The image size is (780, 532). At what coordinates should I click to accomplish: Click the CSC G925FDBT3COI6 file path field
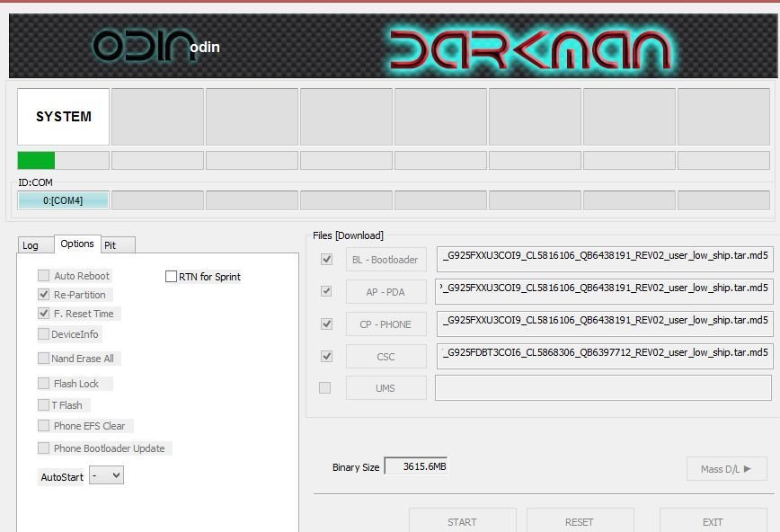point(605,357)
